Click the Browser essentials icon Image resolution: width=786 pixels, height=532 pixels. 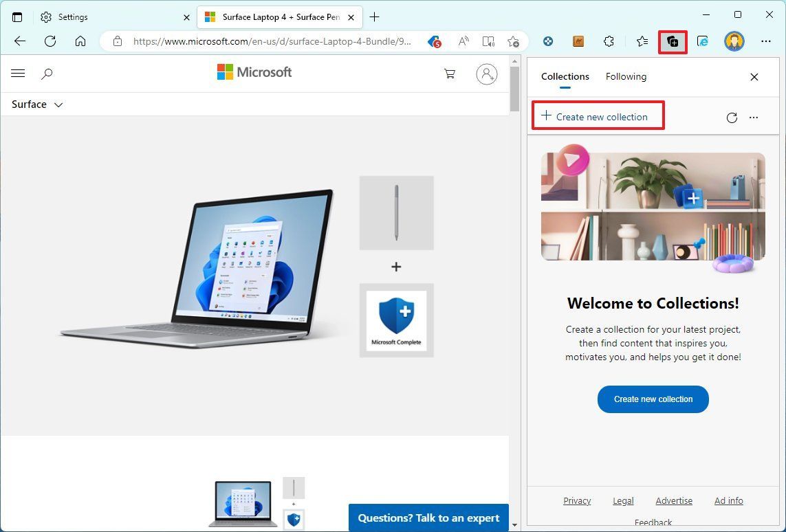click(703, 41)
